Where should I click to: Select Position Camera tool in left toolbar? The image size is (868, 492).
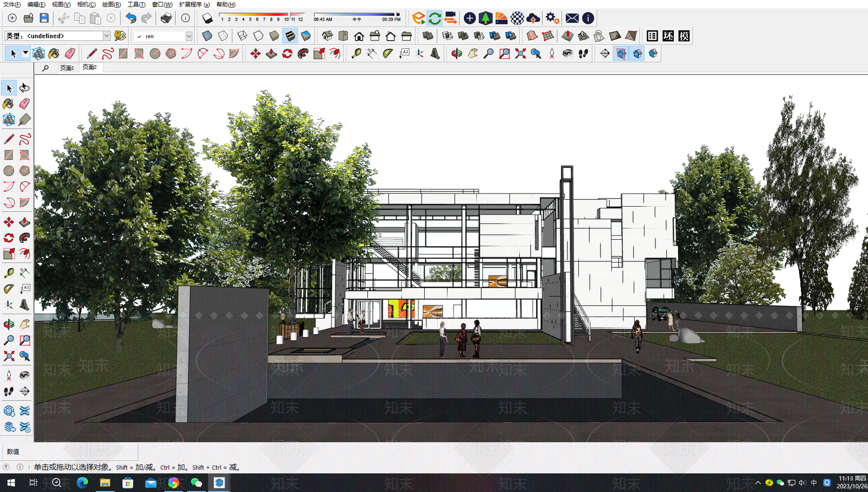(x=9, y=375)
